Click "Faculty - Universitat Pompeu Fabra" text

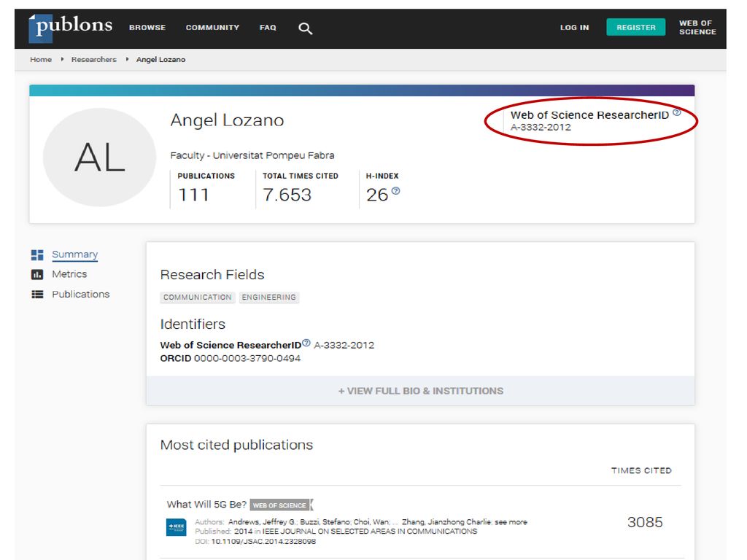point(252,155)
